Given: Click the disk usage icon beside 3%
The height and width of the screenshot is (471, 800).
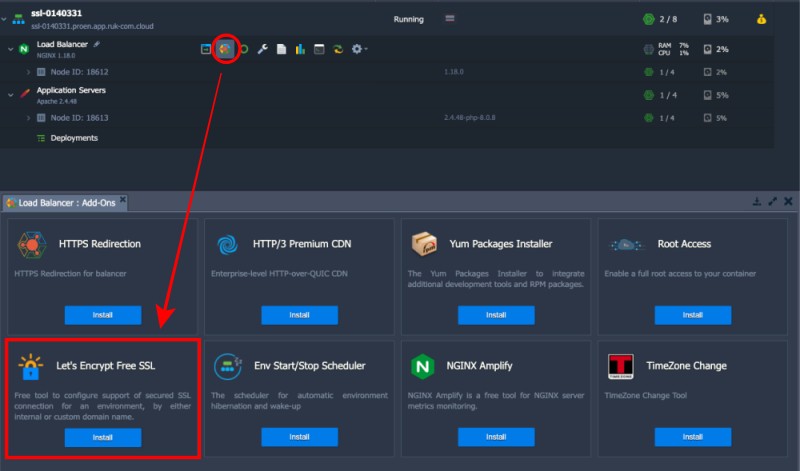Looking at the screenshot, I should (707, 19).
